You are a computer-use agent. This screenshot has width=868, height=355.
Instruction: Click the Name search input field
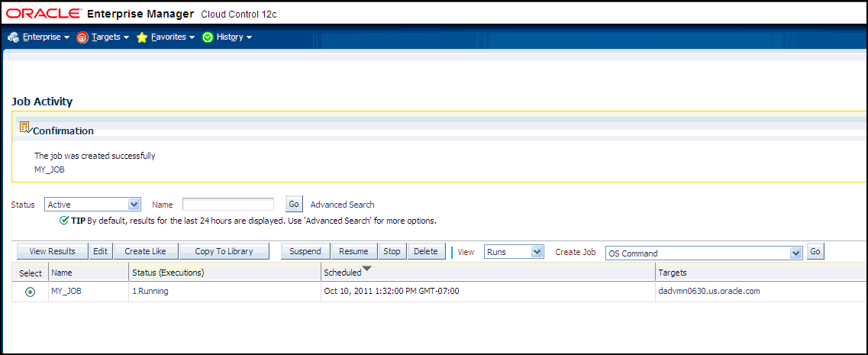pos(228,205)
